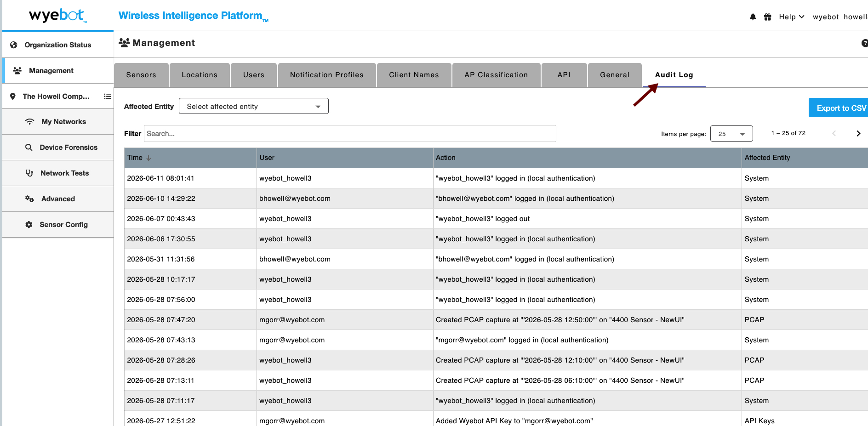Viewport: 868px width, 426px height.
Task: Click Added Wyebot API Key action text
Action: coord(514,421)
